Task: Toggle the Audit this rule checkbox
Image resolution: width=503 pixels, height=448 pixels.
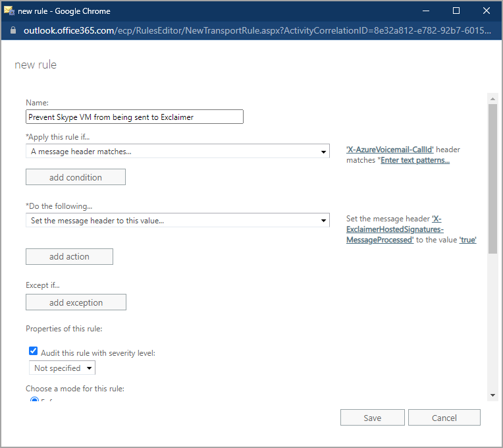Action: tap(34, 352)
